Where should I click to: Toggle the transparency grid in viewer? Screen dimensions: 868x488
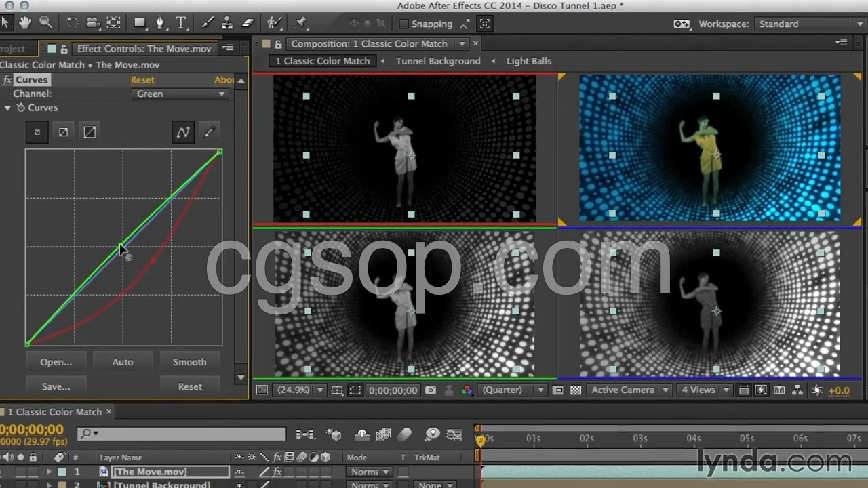pos(576,390)
